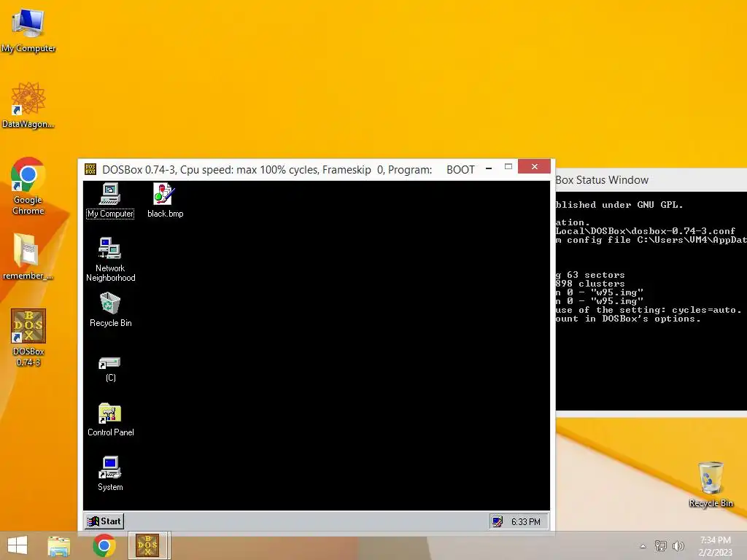Bring DOSBox Status Window to front
The image size is (747, 560).
point(651,180)
